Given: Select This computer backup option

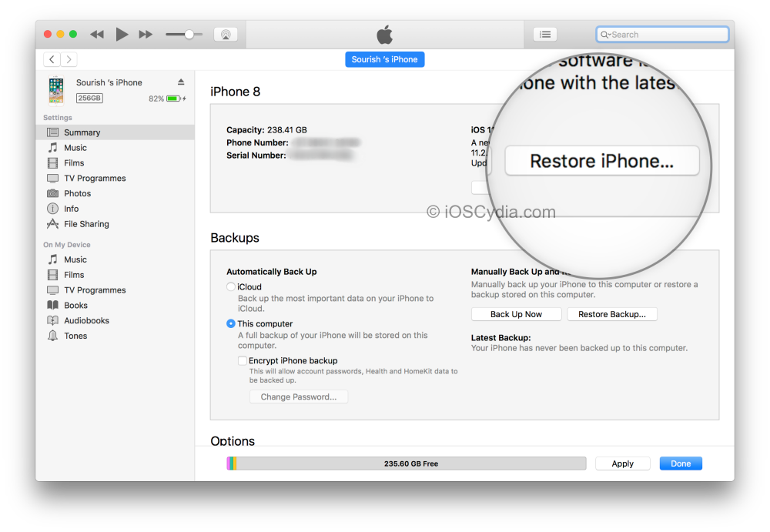Looking at the screenshot, I should point(231,323).
